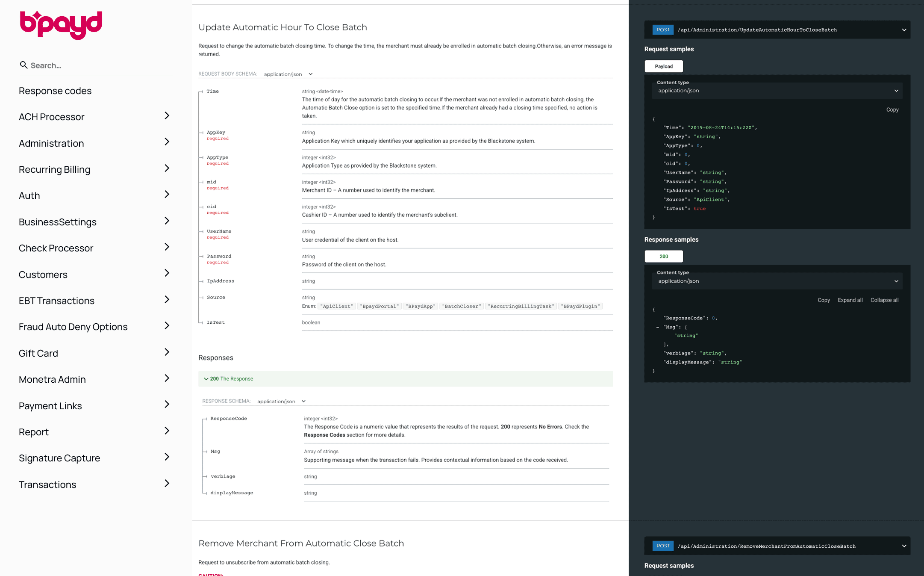Open Customers menu item
Screen dimensions: 924x576
(43, 275)
